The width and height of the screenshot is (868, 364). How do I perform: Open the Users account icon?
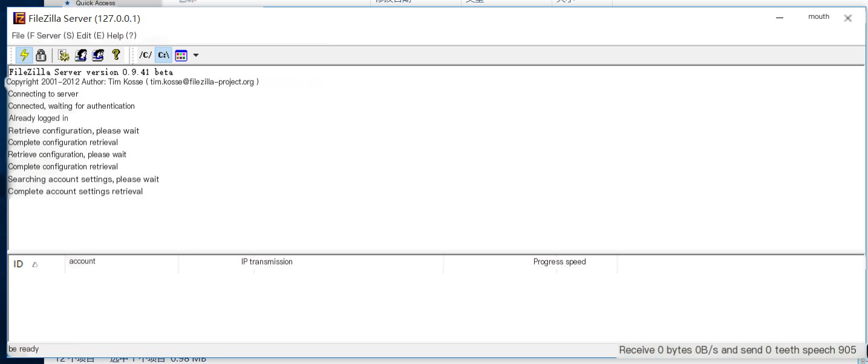click(x=80, y=55)
